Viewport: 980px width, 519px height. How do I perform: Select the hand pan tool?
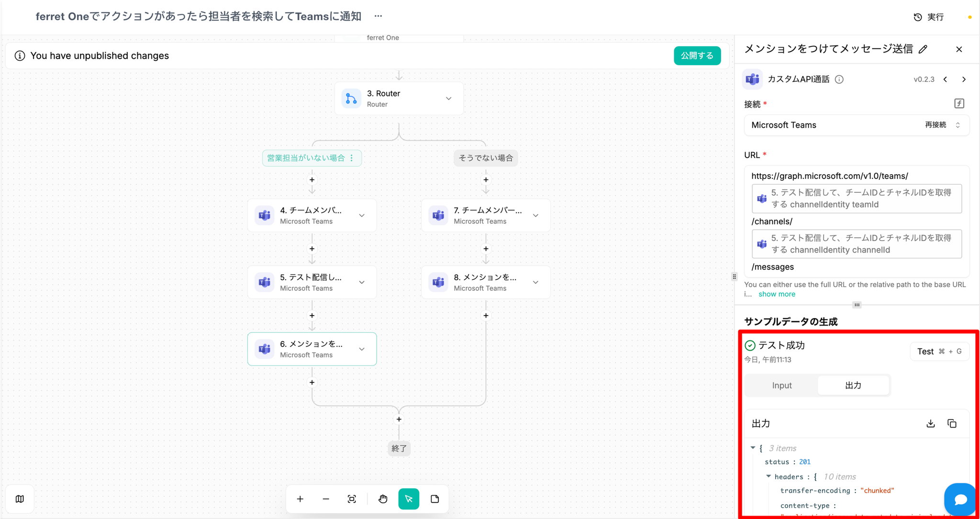click(383, 499)
